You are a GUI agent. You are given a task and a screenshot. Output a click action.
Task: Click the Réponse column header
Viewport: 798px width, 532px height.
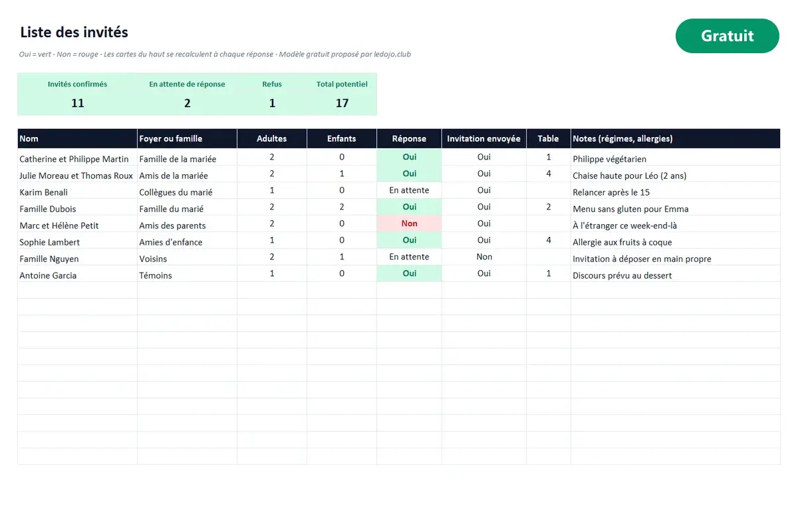409,138
